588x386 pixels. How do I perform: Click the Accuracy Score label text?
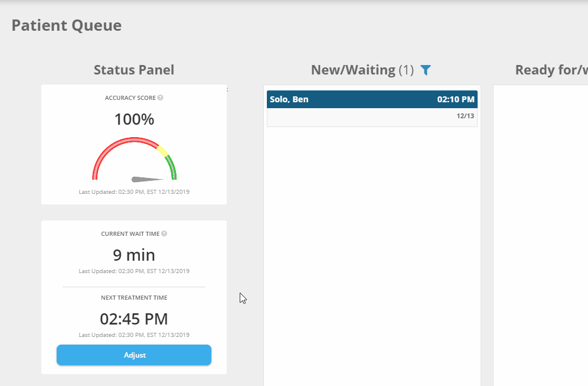(130, 98)
